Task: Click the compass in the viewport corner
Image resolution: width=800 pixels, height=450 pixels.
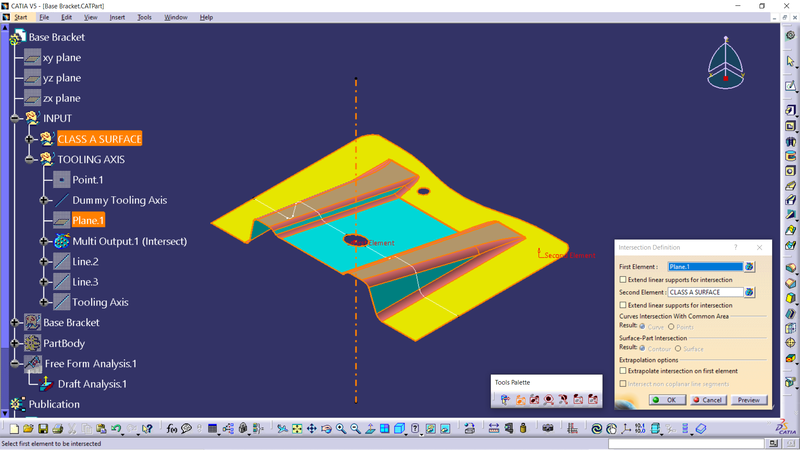Action: coord(726,63)
